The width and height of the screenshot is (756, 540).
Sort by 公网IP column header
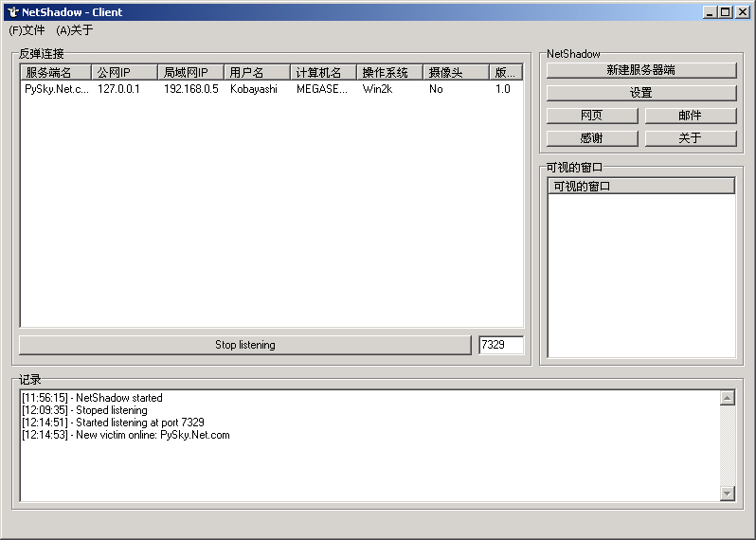[x=124, y=73]
